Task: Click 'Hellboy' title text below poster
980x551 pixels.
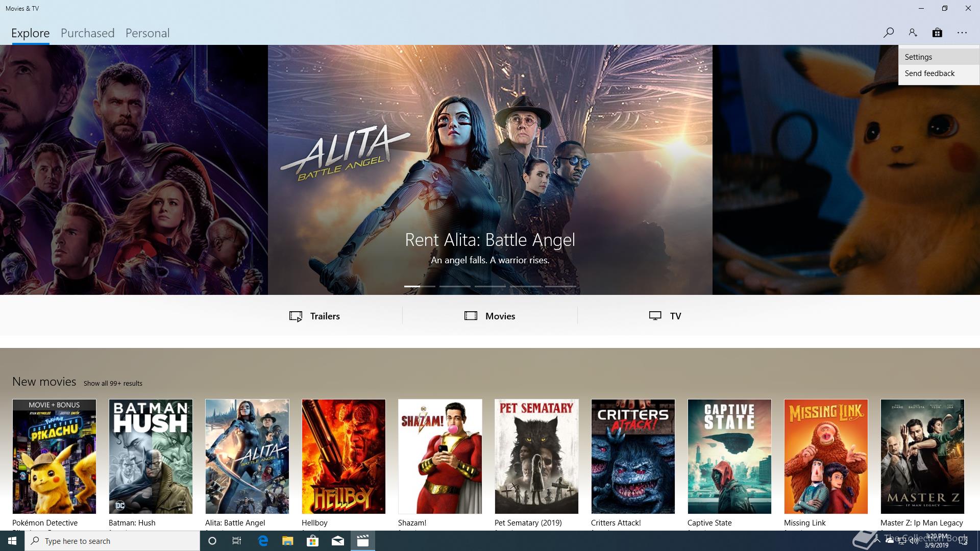Action: point(314,523)
